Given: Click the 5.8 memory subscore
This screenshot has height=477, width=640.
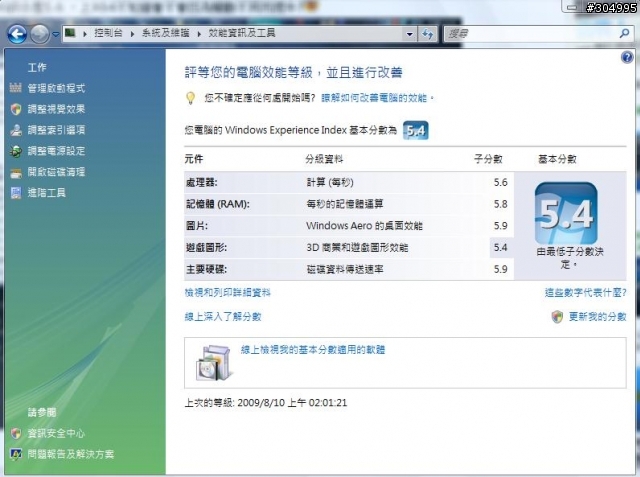Looking at the screenshot, I should pyautogui.click(x=500, y=204).
